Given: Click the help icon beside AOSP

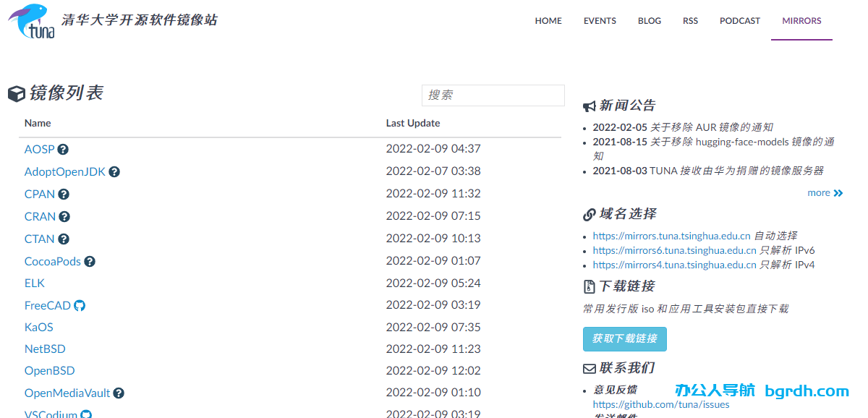Looking at the screenshot, I should (63, 150).
